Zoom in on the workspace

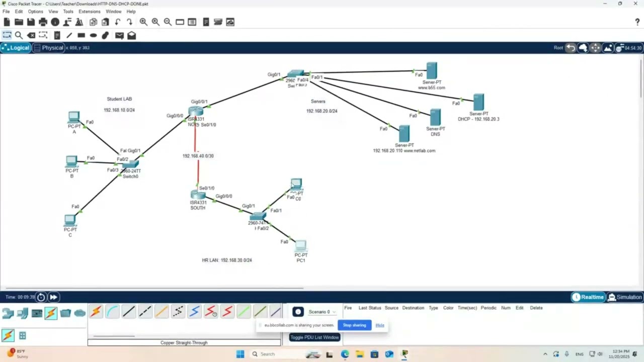tap(143, 22)
